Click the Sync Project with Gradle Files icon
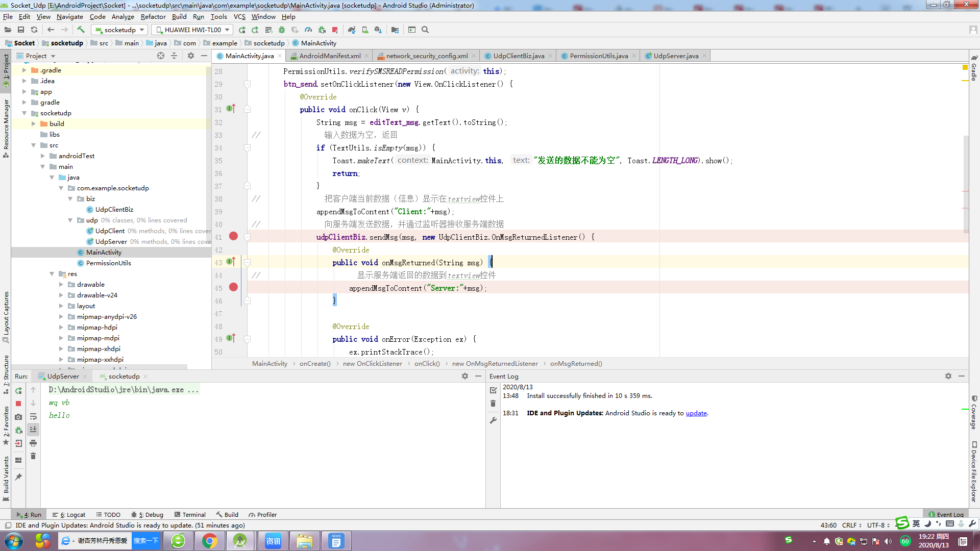Image resolution: width=980 pixels, height=551 pixels. point(352,30)
